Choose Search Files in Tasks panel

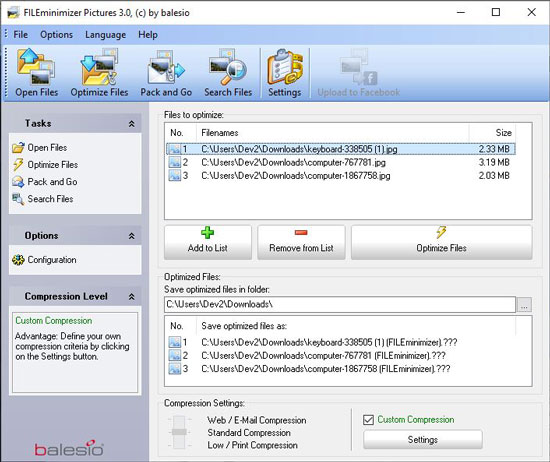point(43,199)
